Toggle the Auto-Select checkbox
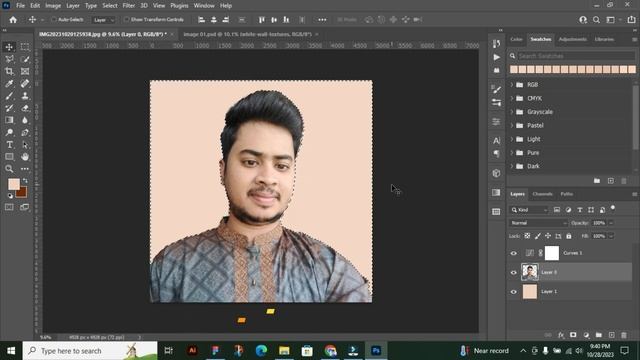Screen dimensions: 640x360 pyautogui.click(x=53, y=20)
